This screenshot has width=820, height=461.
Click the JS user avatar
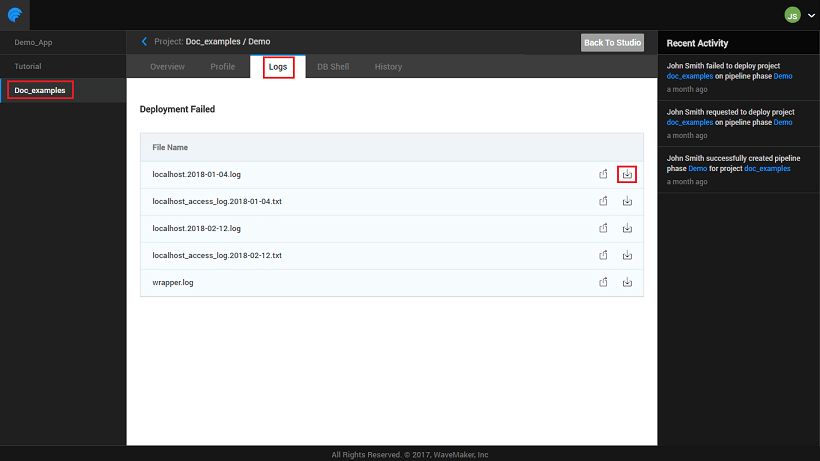coord(792,15)
